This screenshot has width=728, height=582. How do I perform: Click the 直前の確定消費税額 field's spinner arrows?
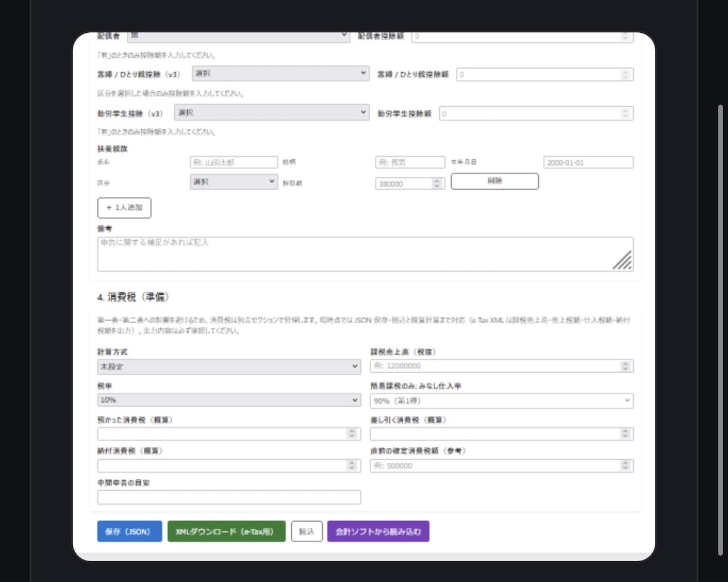[x=625, y=466]
